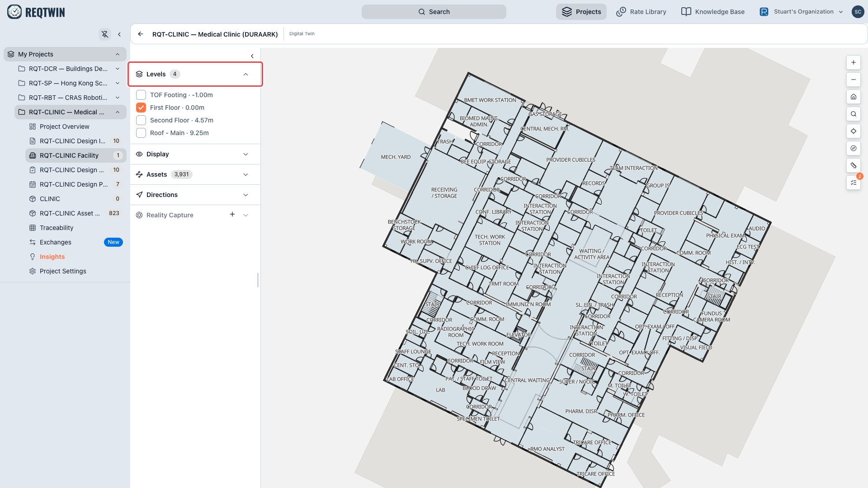Enable the Roof - Main level checkbox

[141, 133]
